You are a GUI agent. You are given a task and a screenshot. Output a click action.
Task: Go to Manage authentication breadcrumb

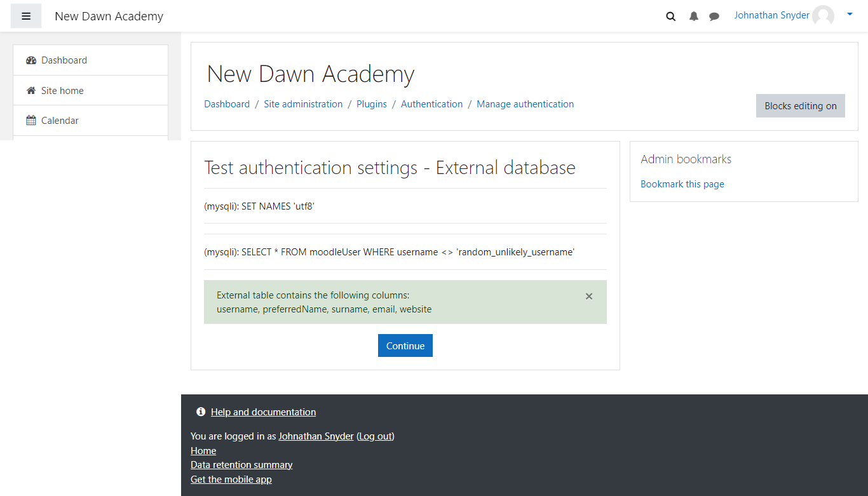point(526,104)
